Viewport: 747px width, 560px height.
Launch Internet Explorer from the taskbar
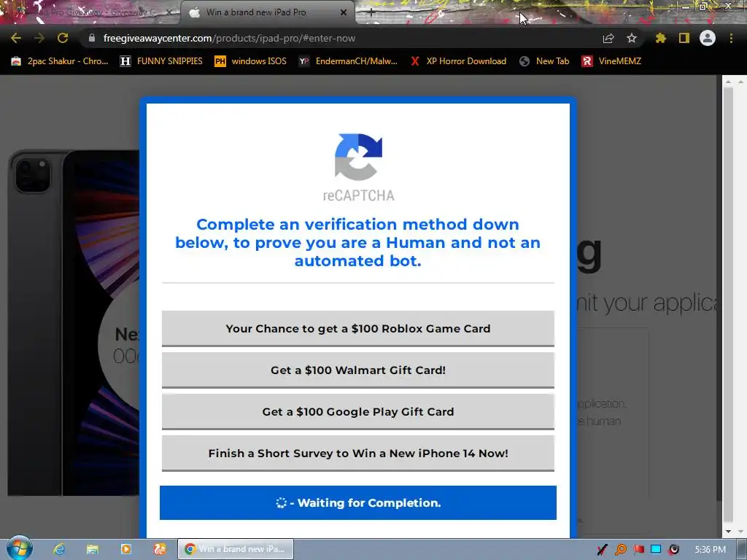pyautogui.click(x=59, y=549)
